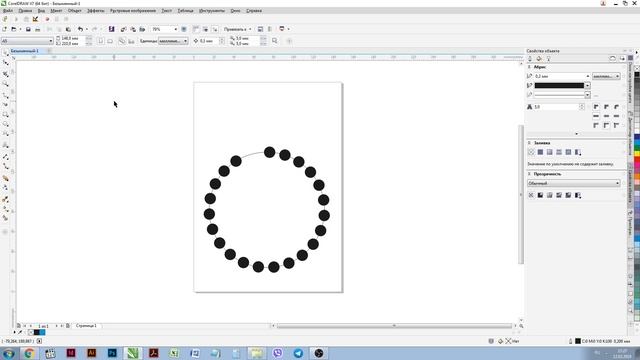Open the Outline tab icon in properties docker
The height and width of the screenshot is (360, 640).
click(x=530, y=59)
